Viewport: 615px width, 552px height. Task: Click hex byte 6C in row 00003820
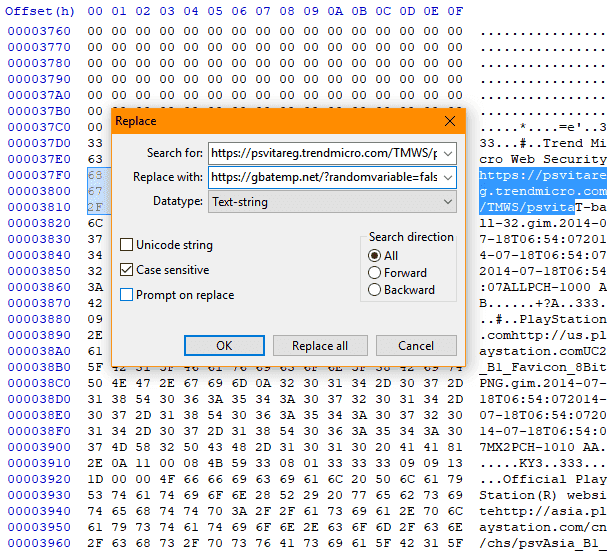coord(95,223)
